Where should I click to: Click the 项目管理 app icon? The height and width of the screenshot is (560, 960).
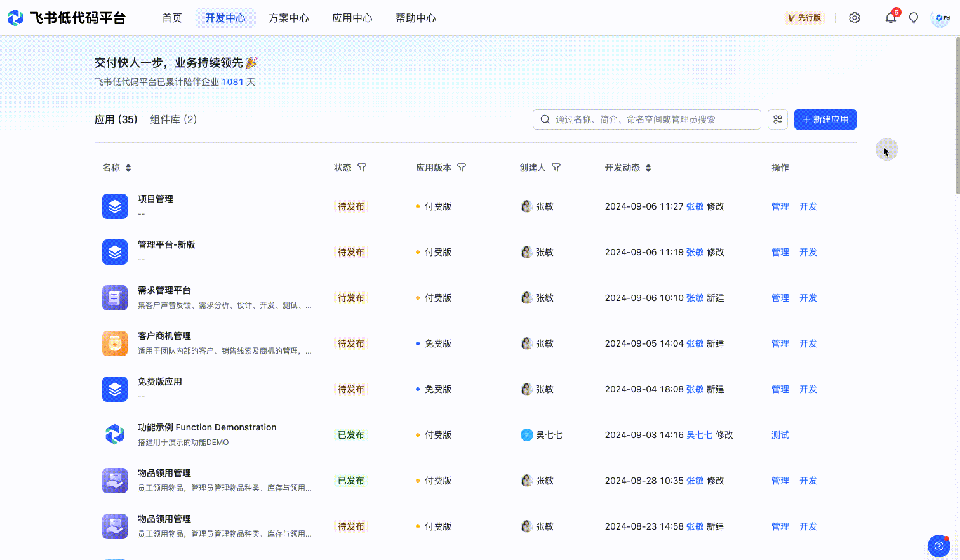[115, 206]
